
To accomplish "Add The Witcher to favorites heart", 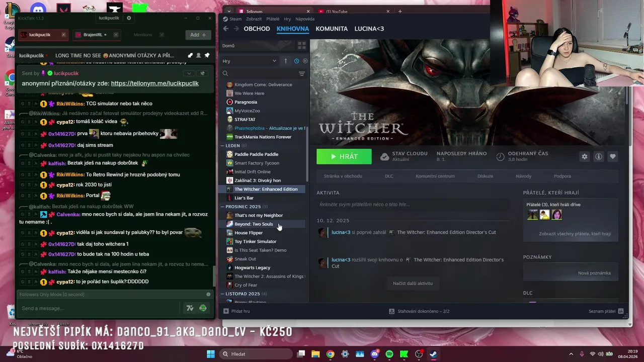I will tap(613, 156).
